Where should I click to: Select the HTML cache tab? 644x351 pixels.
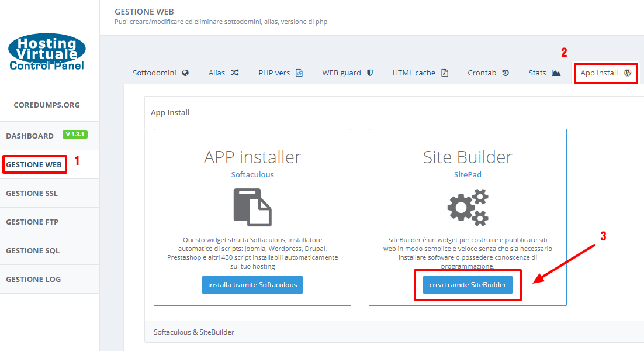click(420, 73)
